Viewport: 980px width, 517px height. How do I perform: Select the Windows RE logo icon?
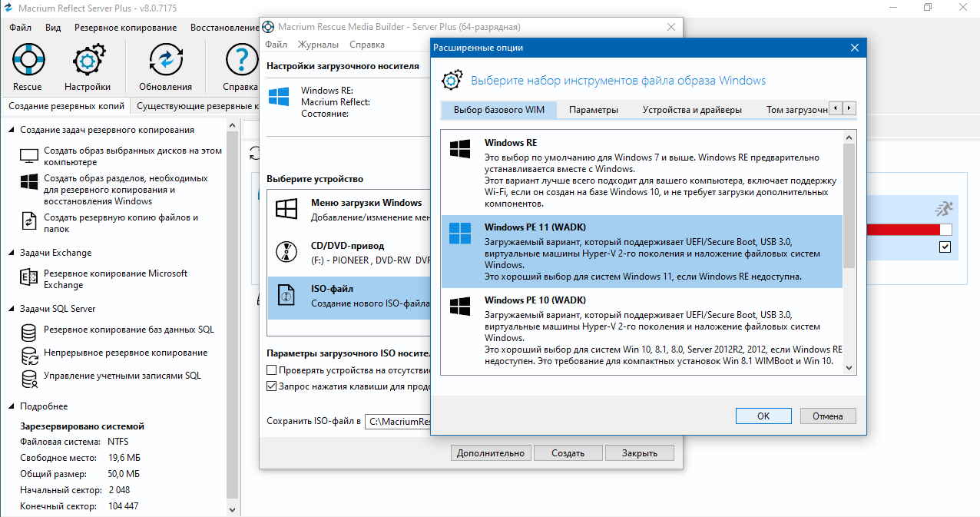click(x=460, y=148)
